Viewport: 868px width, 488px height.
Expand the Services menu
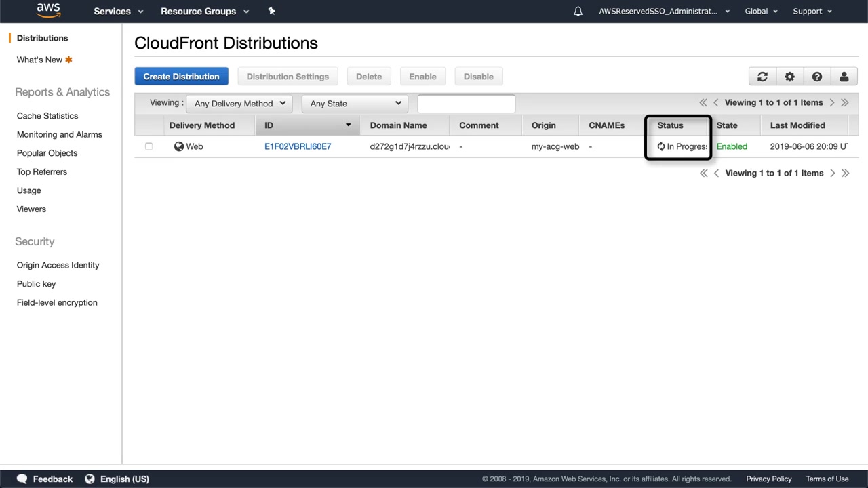tap(119, 11)
